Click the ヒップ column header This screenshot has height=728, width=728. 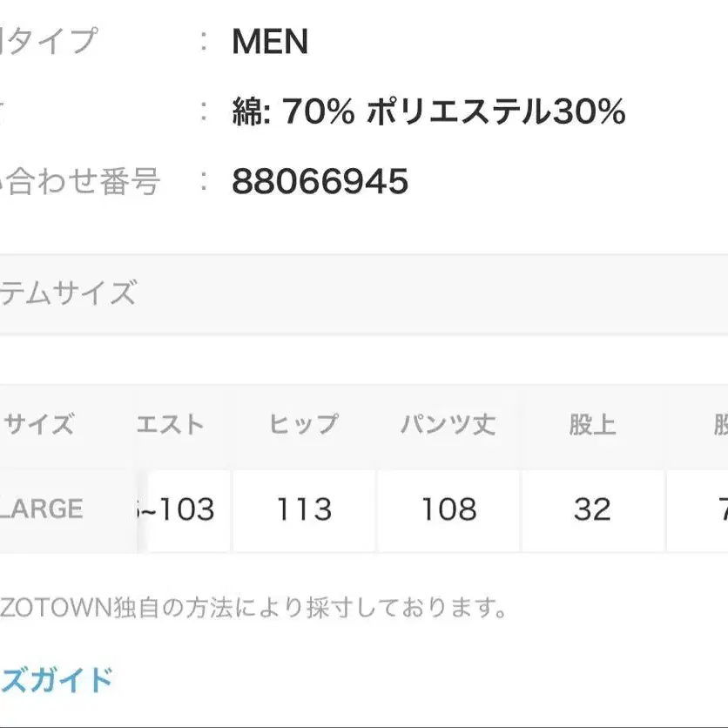(303, 425)
